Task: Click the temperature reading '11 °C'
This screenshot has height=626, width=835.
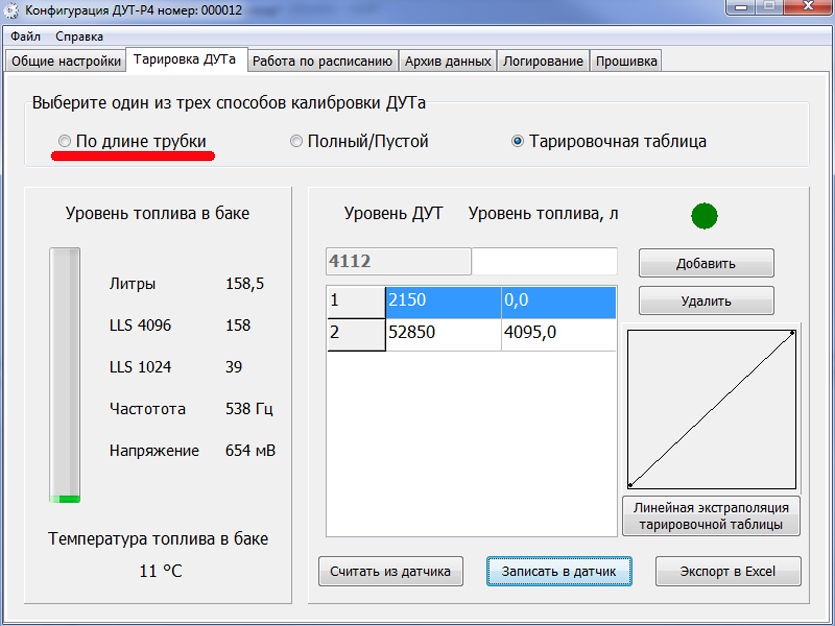Action: click(x=161, y=571)
